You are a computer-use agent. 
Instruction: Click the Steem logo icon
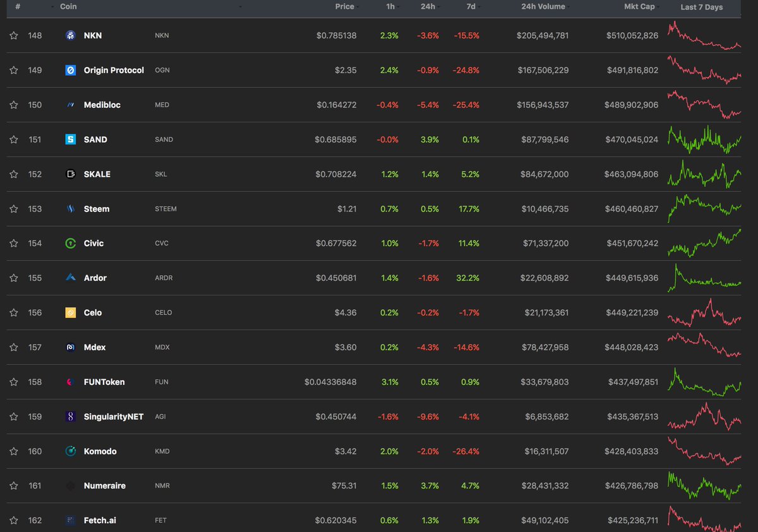tap(71, 209)
